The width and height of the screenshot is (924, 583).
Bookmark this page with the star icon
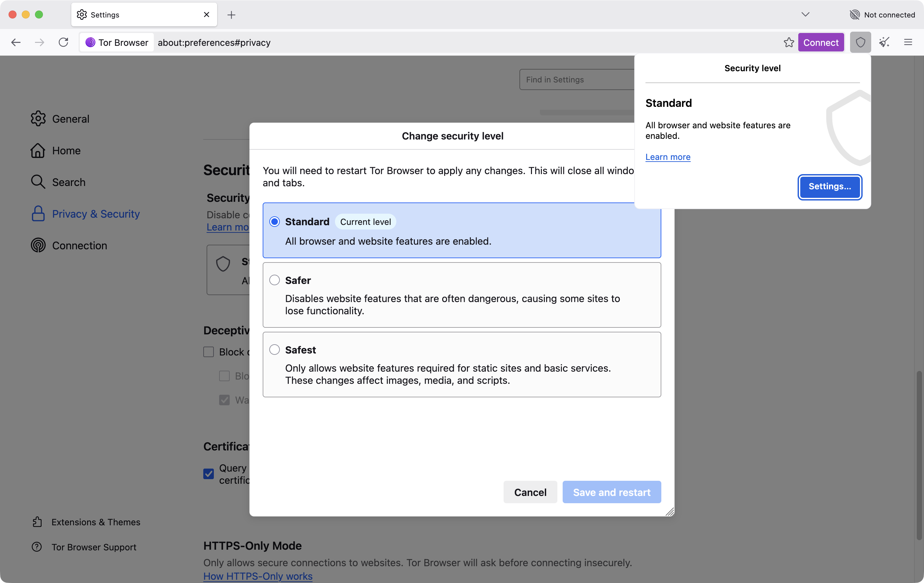(789, 42)
